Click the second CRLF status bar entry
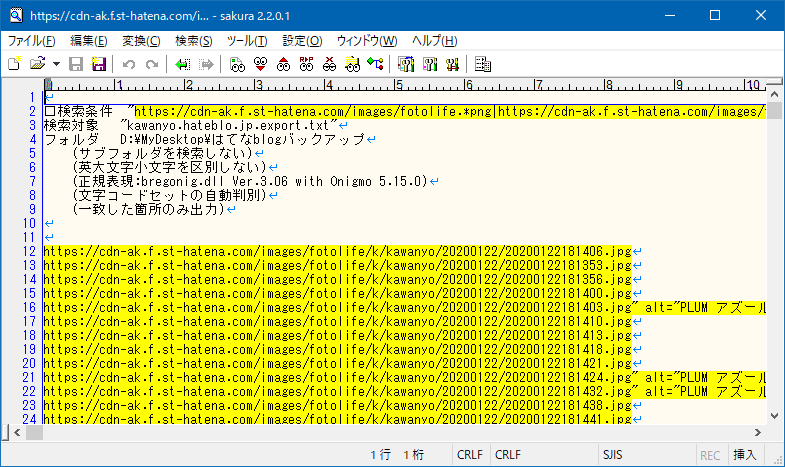Viewport: 785px width, 467px height. (508, 454)
